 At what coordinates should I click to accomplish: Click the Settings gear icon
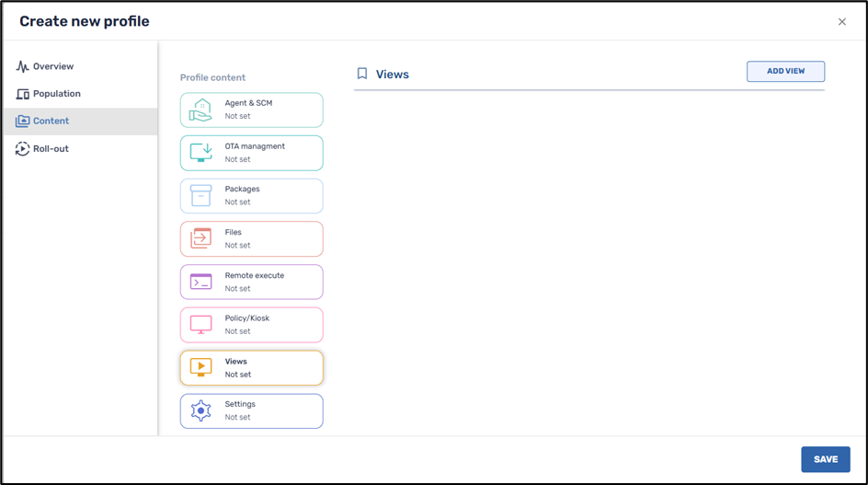coord(200,410)
